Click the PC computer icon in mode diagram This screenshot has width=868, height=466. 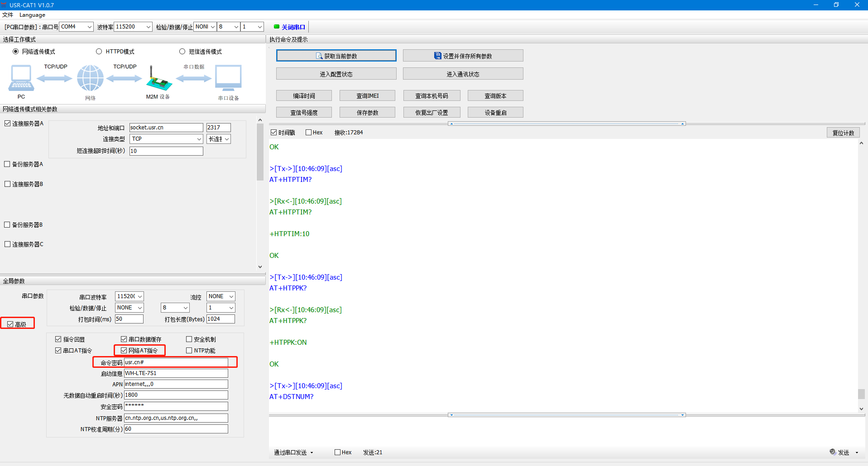tap(21, 78)
